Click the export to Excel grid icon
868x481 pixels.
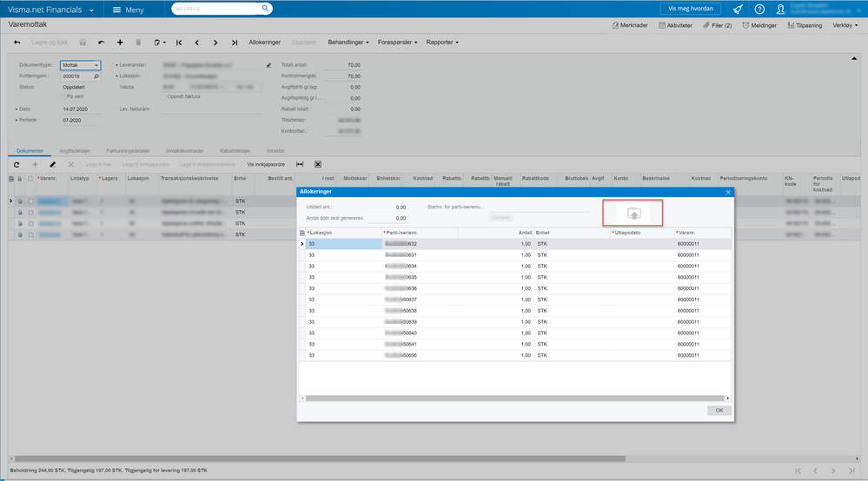[x=318, y=164]
